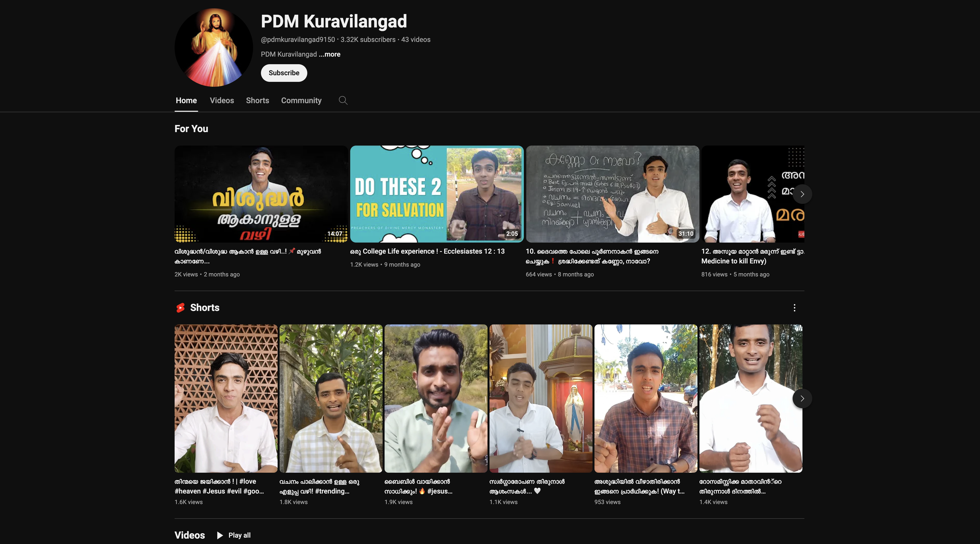Switch to the Videos tab
This screenshot has width=980, height=544.
[222, 100]
